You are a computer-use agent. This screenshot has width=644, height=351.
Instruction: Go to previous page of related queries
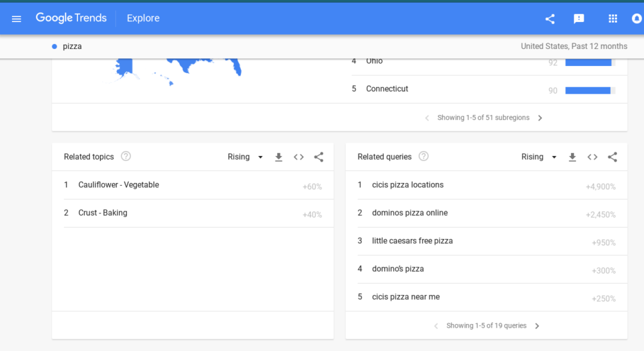pyautogui.click(x=436, y=326)
